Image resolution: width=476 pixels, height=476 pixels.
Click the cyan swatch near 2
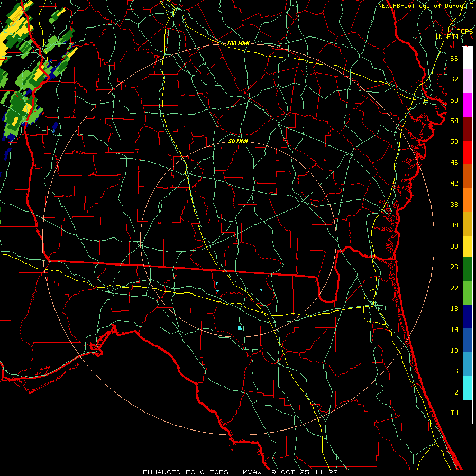467,388
